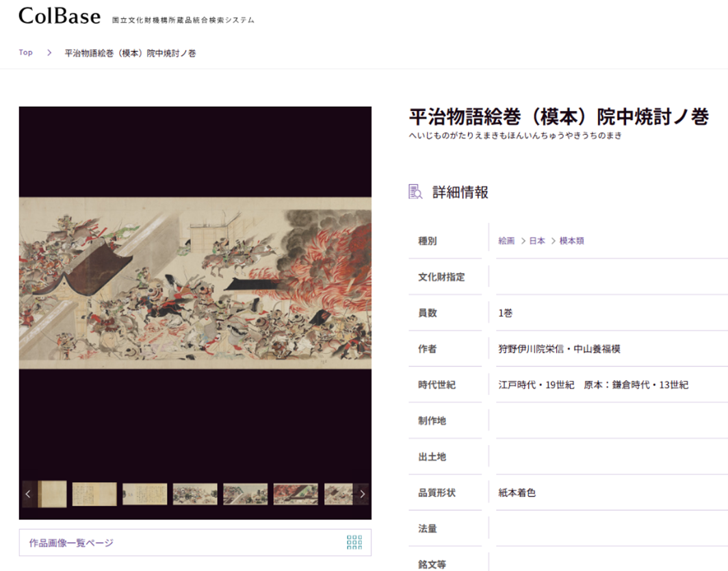Screen dimensions: 728x571
Task: Click the left arrow on the thumbnail carousel
Action: coord(27,494)
